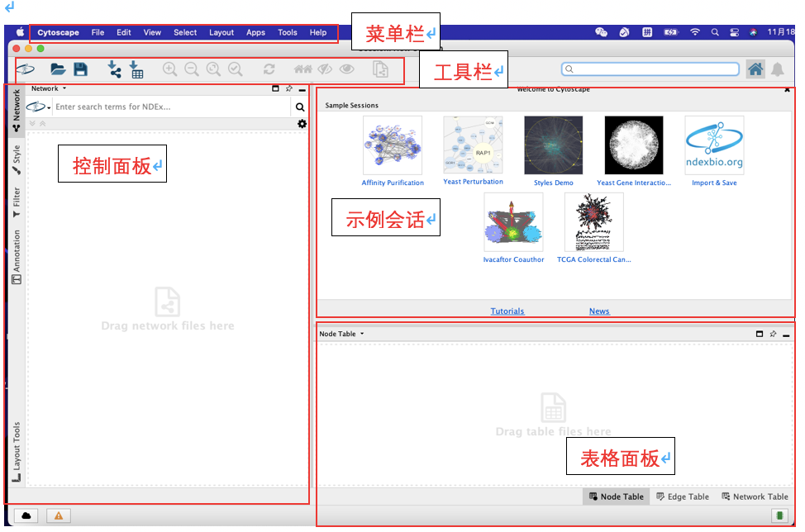Viewport: 805px width, 532px height.
Task: Switch to the Network Table tab
Action: point(755,496)
